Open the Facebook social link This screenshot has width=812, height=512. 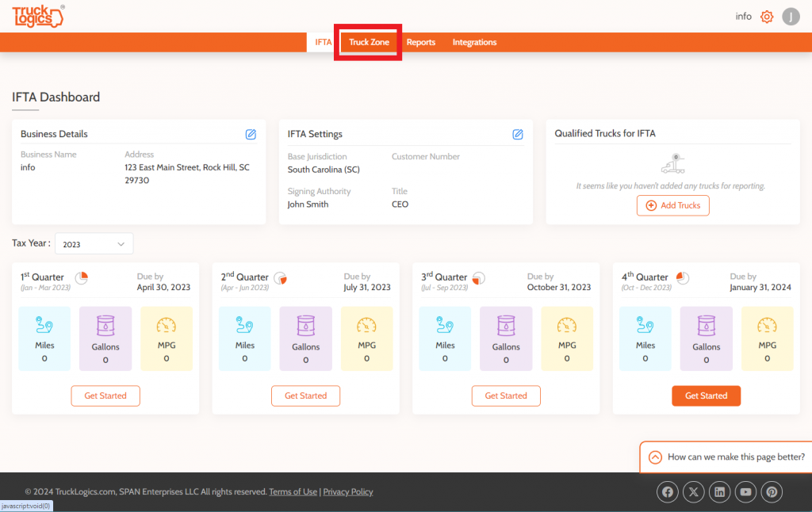(x=668, y=492)
